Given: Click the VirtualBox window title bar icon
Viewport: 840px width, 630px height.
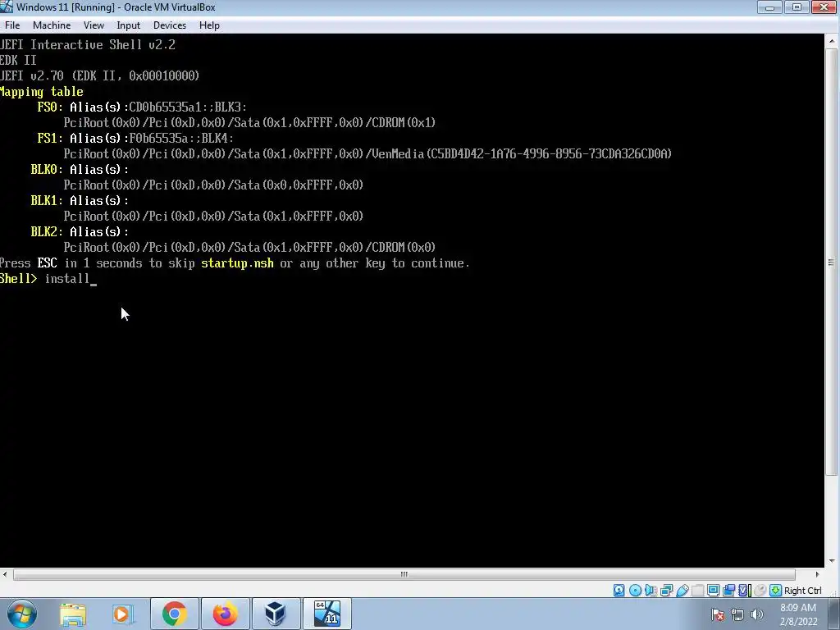Looking at the screenshot, I should (7, 7).
